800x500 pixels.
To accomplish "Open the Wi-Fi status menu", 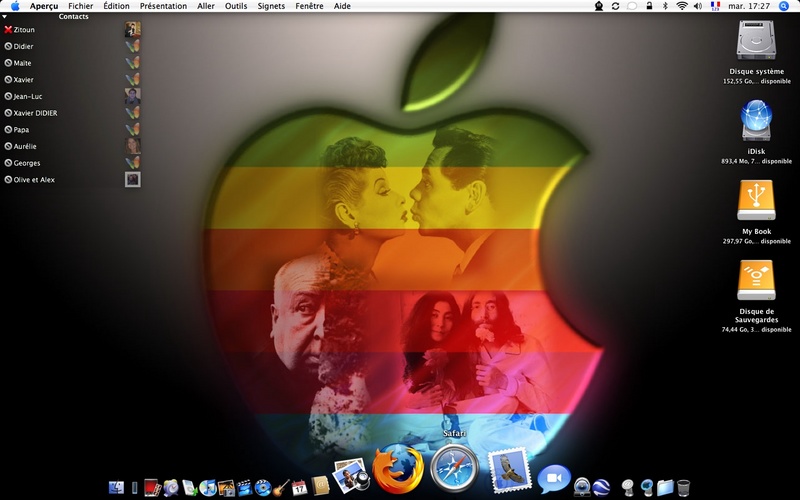I will click(682, 6).
